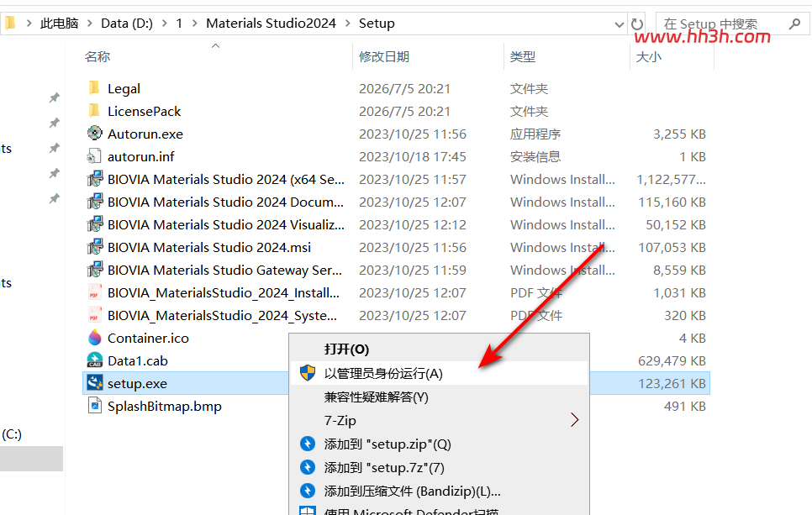Navigate to Data (D:) breadcrumb

127,24
